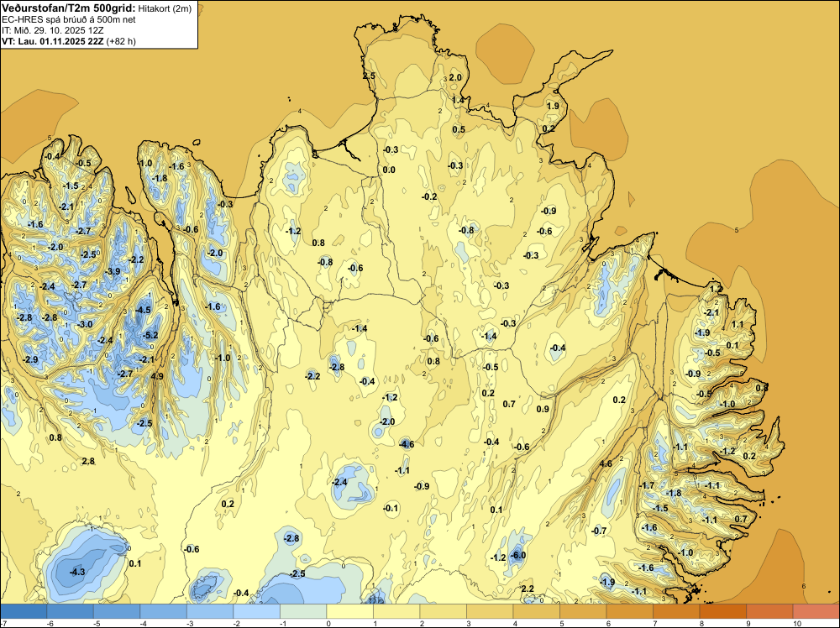
Task: Select the legend color swatch between 1 and 2
Action: tap(396, 611)
